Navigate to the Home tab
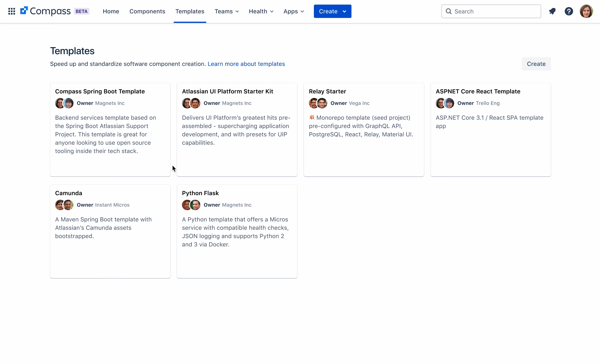The image size is (600, 364). click(x=111, y=11)
